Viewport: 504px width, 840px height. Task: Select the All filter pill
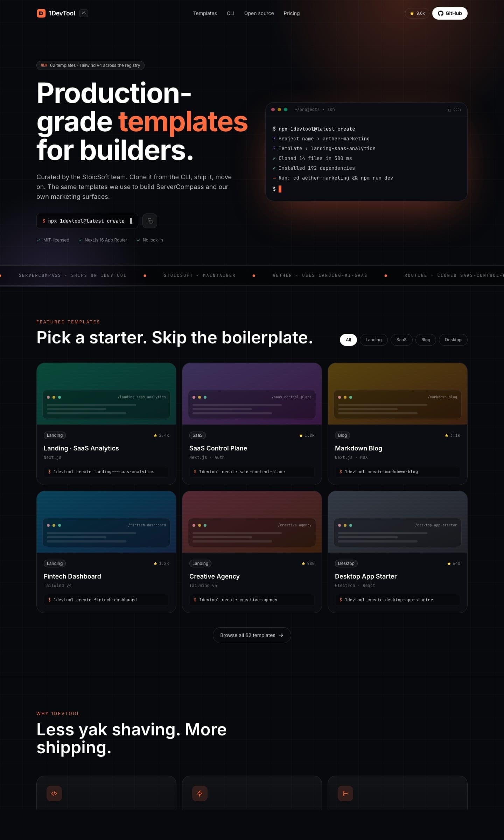point(348,340)
